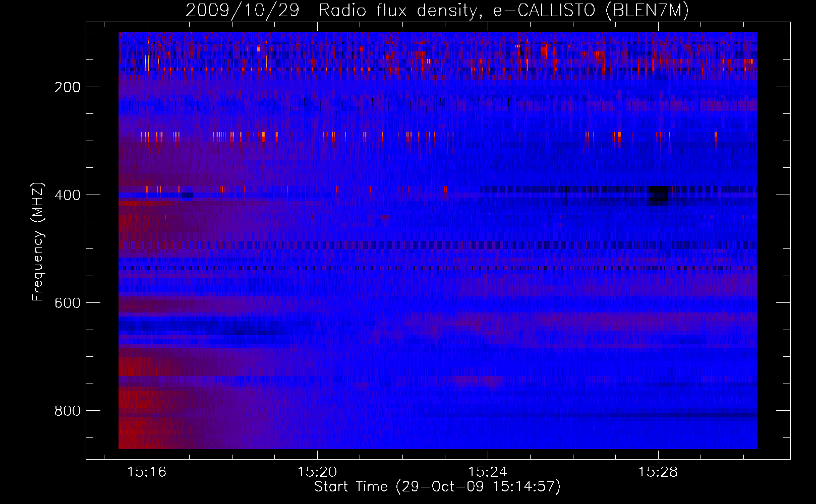The image size is (816, 504).
Task: Click the dark black patch near 400 MHz at 15:28
Action: point(658,195)
